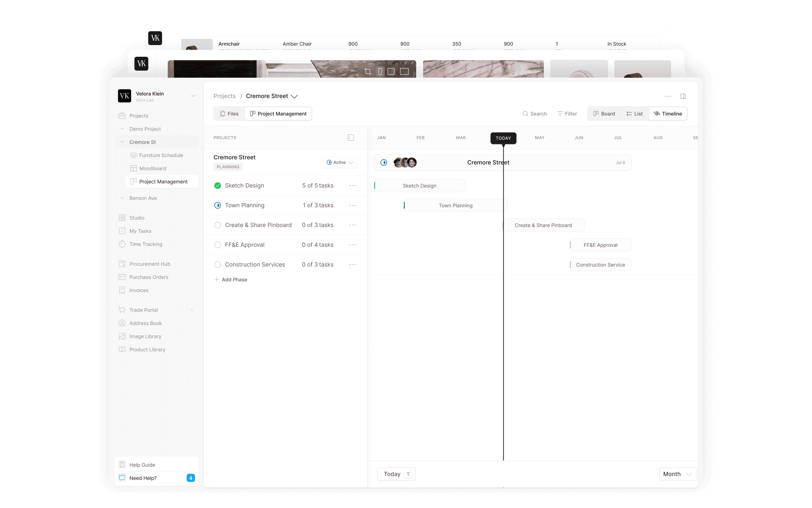Select square aspect ratio in moodboard window
The width and height of the screenshot is (812, 508).
[x=391, y=71]
